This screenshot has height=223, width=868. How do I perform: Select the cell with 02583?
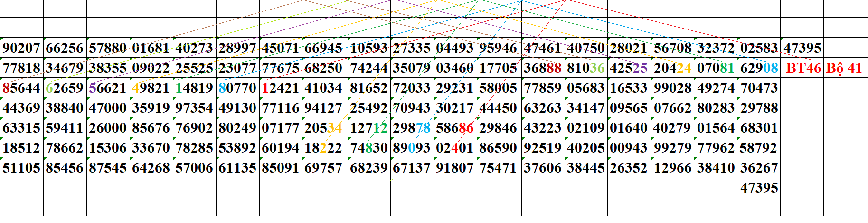[759, 48]
